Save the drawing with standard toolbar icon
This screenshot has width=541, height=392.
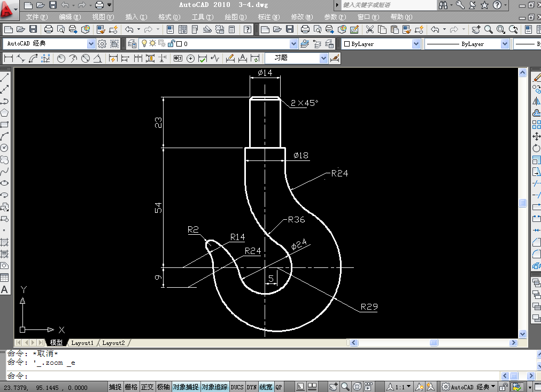(33, 29)
